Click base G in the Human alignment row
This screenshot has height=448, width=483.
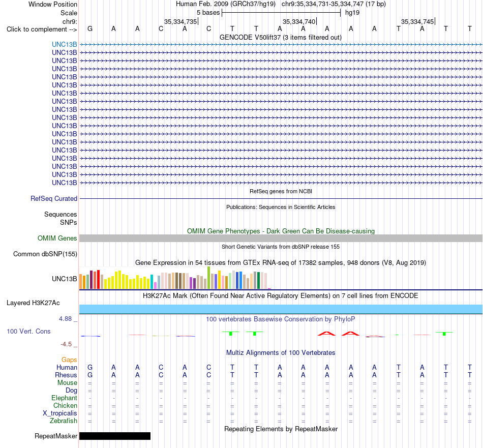90,367
